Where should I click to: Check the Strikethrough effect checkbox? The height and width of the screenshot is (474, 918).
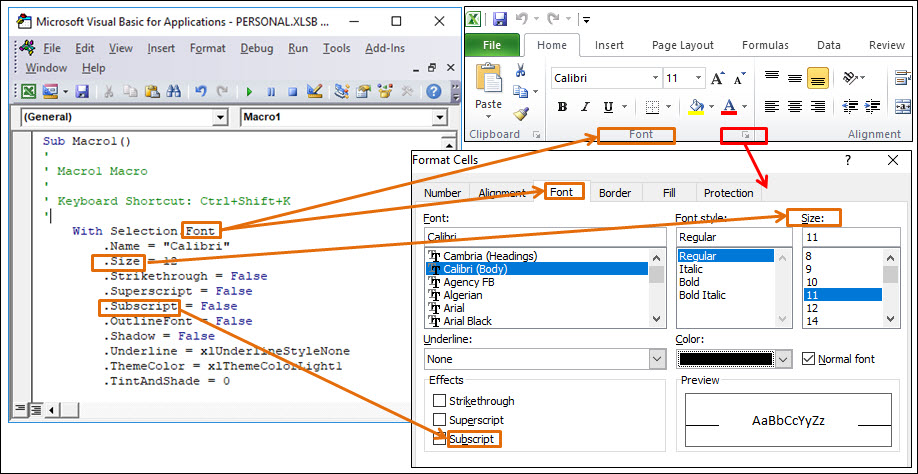(439, 401)
